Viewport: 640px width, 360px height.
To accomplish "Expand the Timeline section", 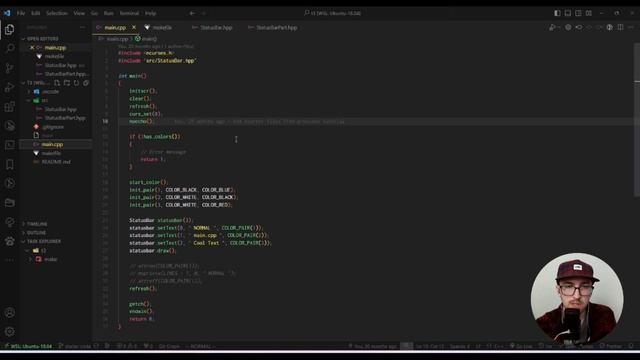I will click(37, 224).
